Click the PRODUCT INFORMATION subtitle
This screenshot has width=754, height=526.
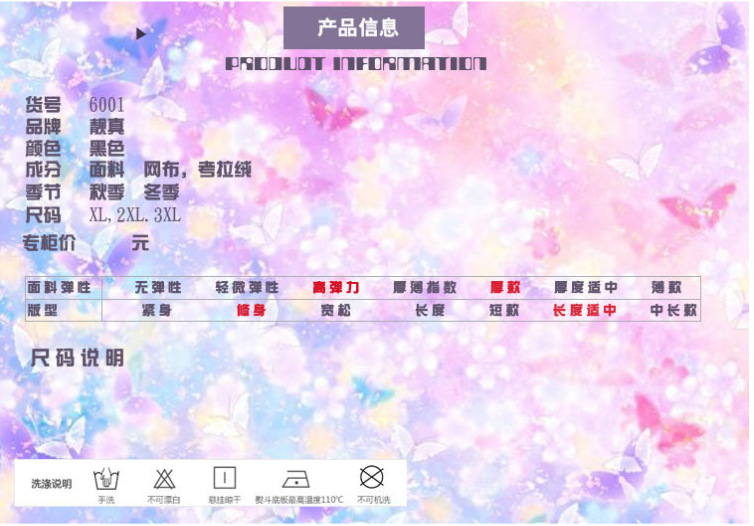pyautogui.click(x=356, y=64)
